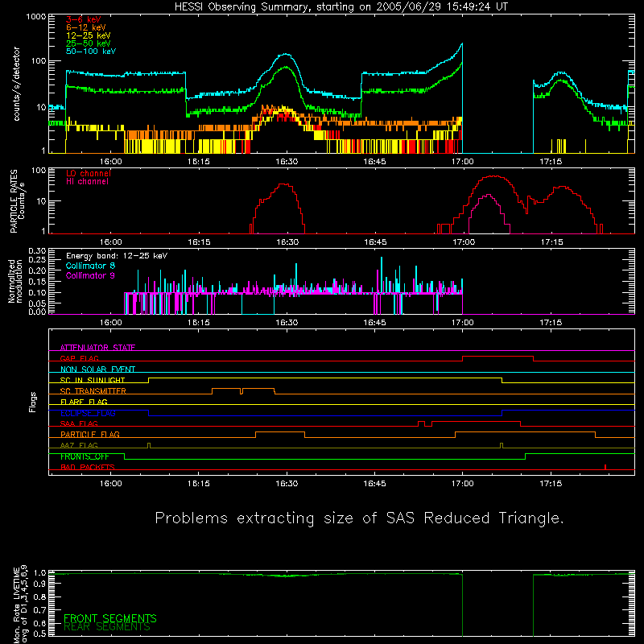Click the "SC_IN_SUNLIGHT" flag label
644x644 pixels.
click(93, 380)
